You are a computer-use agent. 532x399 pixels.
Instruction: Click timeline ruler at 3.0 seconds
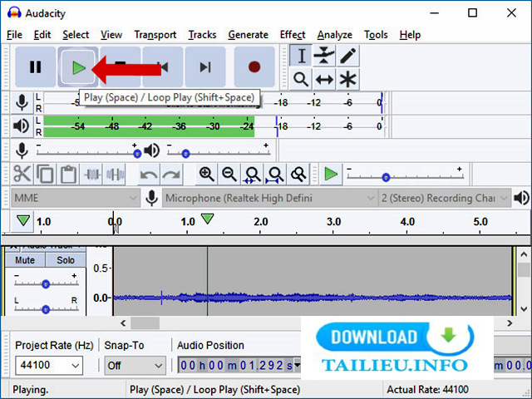(333, 222)
